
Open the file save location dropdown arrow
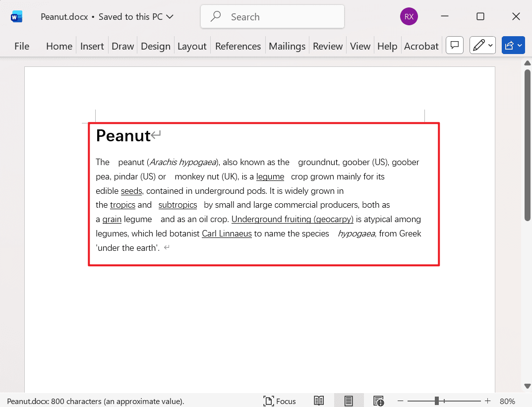(170, 17)
